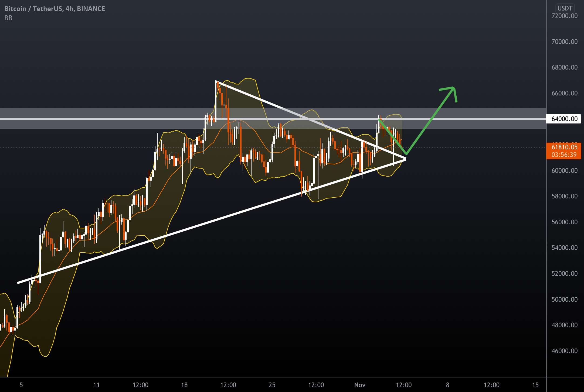Click the USDT currency label
Viewport: 584px width, 392px height.
pyautogui.click(x=565, y=8)
